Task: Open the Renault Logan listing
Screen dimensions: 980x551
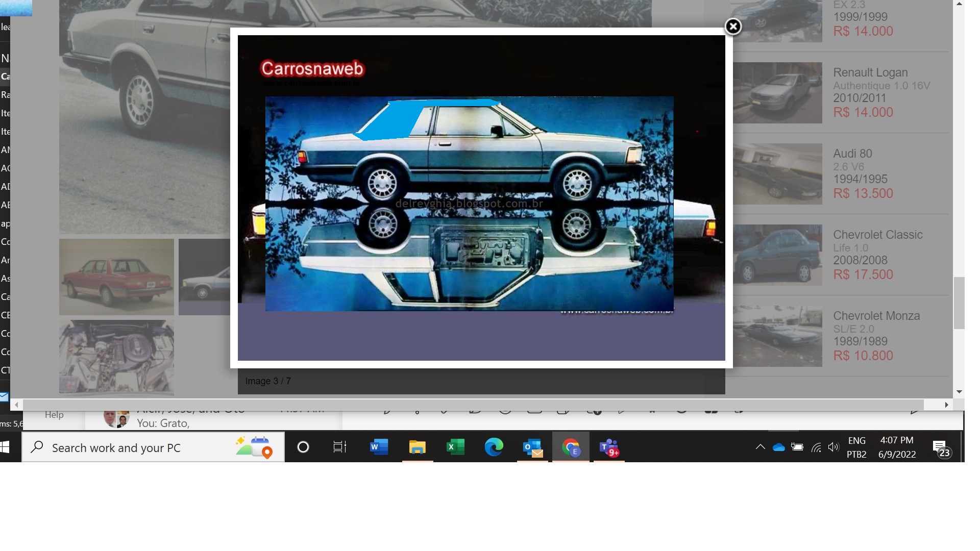Action: pyautogui.click(x=870, y=72)
